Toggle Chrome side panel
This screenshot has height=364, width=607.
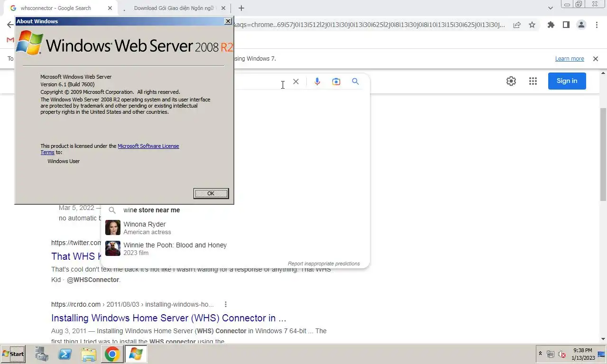click(566, 25)
